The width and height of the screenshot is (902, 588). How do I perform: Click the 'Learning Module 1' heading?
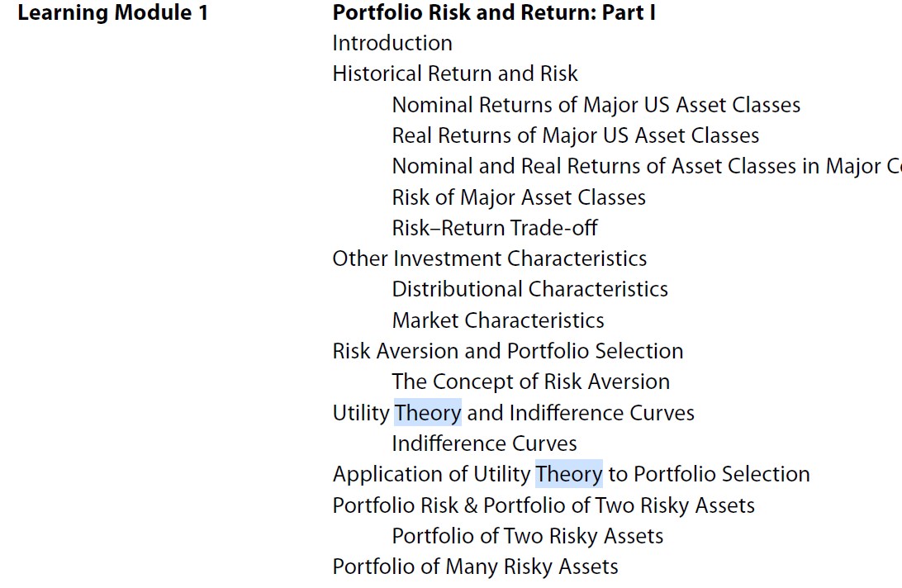tap(112, 13)
